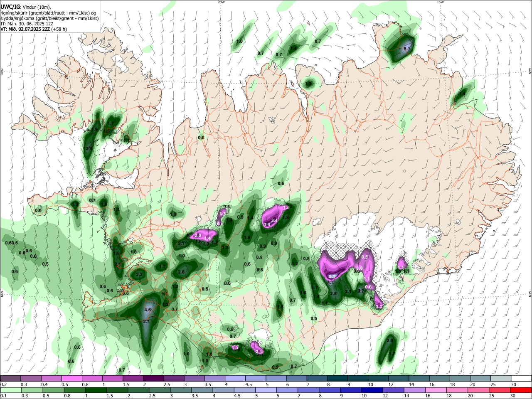Image resolution: width=532 pixels, height=399 pixels.
Task: Click the grey-purple 0.2 snow legend swatch
Action: (10, 379)
